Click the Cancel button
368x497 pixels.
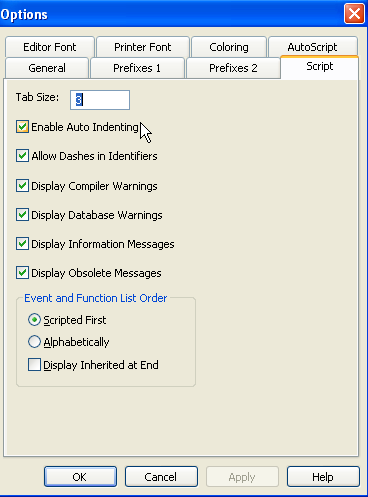click(x=161, y=477)
